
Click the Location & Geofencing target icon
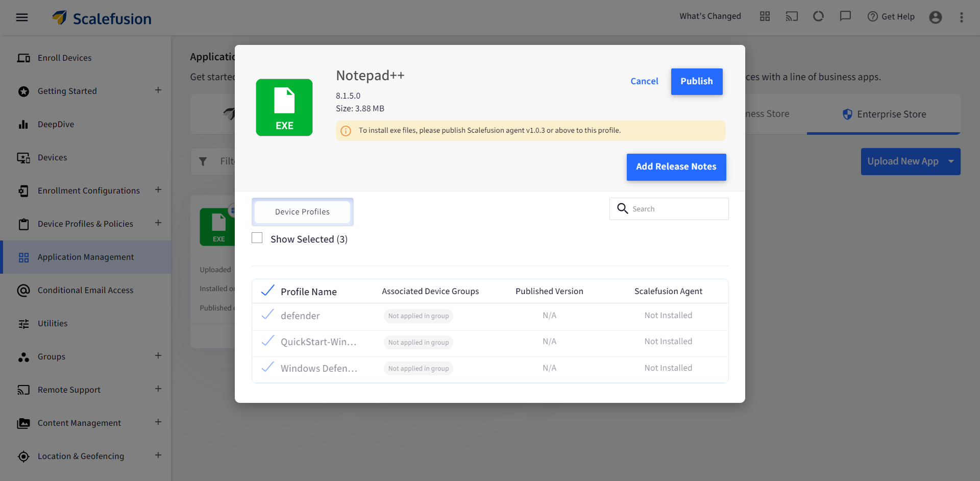[x=23, y=456]
